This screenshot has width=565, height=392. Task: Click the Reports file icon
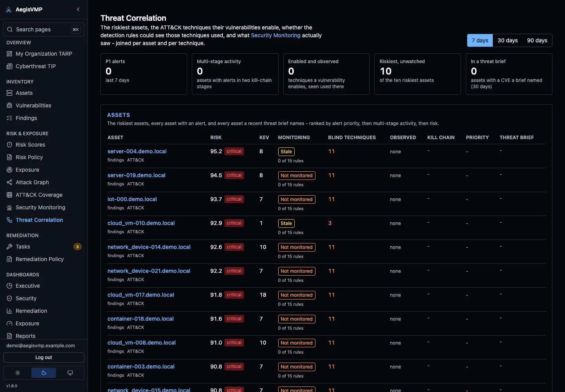[9, 336]
